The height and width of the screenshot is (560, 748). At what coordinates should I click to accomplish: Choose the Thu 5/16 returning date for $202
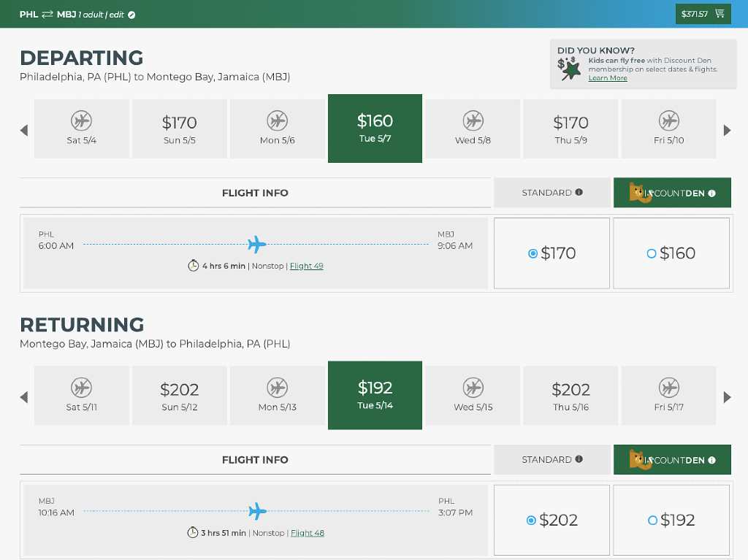point(570,395)
